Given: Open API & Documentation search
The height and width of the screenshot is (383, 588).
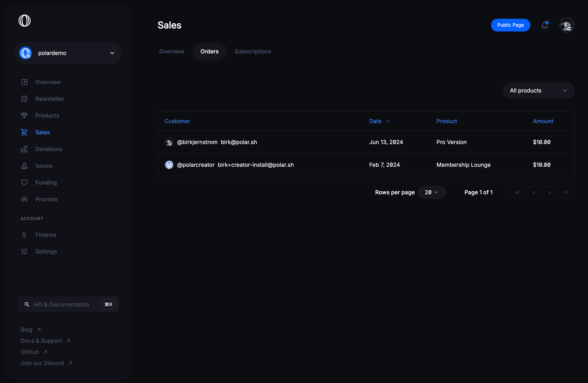Looking at the screenshot, I should point(68,304).
